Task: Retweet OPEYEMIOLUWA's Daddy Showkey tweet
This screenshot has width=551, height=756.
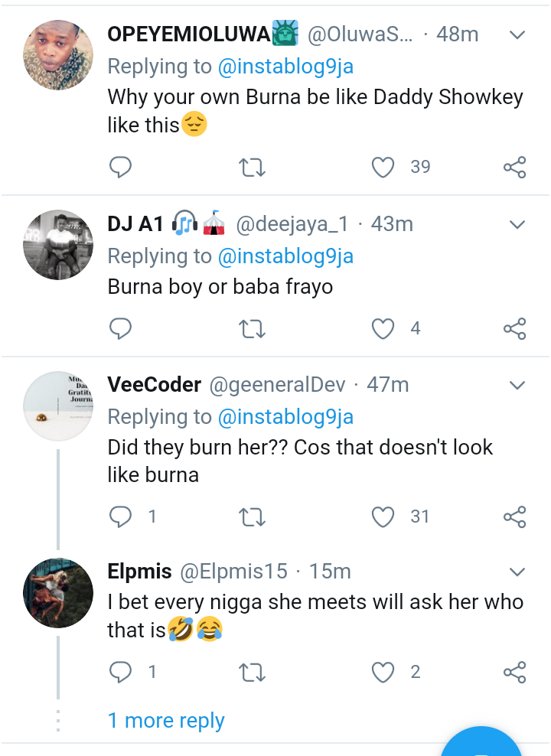Action: 253,168
